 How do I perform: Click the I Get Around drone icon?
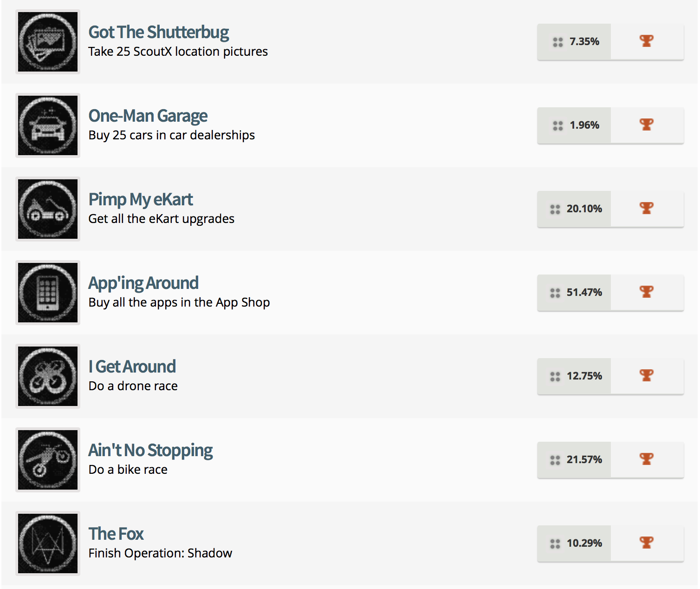47,376
